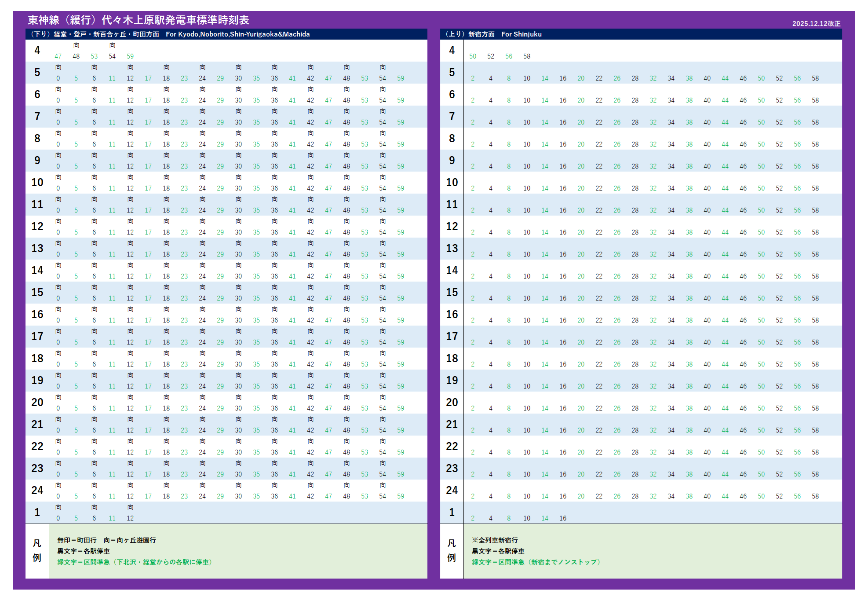
Task: Click legend line 無印＝町田行 向＝向ヶ丘遊園行
Action: click(x=106, y=540)
